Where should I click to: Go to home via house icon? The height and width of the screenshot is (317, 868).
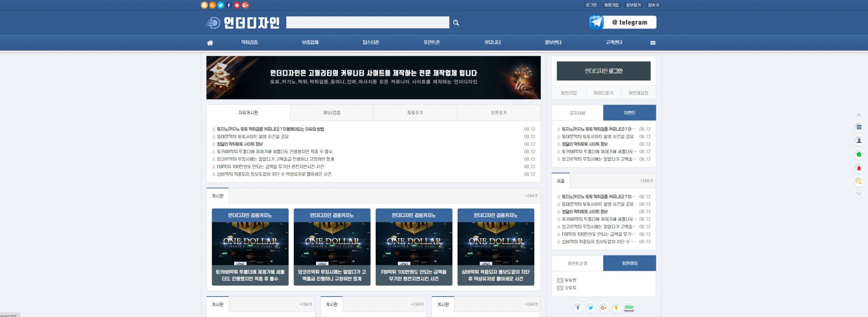click(210, 43)
